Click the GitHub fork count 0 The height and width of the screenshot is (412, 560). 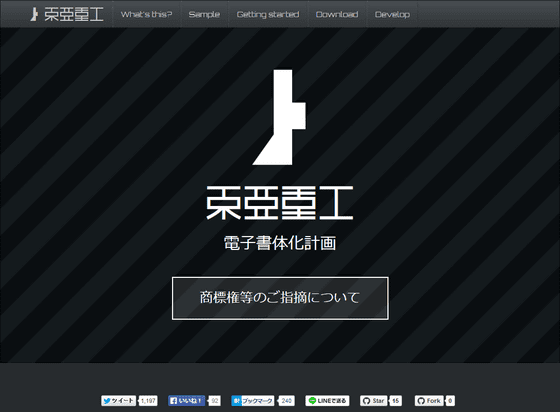click(x=450, y=401)
